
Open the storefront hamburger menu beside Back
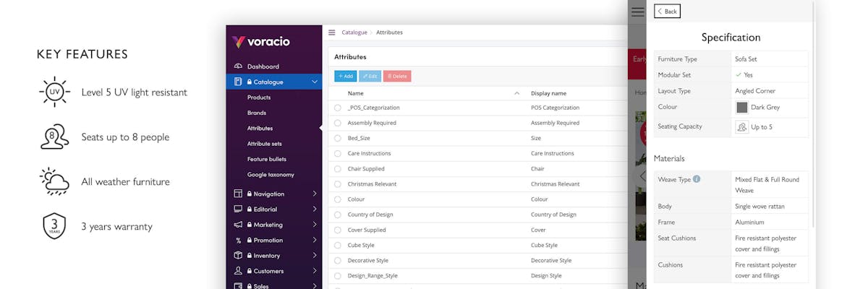[x=637, y=12]
